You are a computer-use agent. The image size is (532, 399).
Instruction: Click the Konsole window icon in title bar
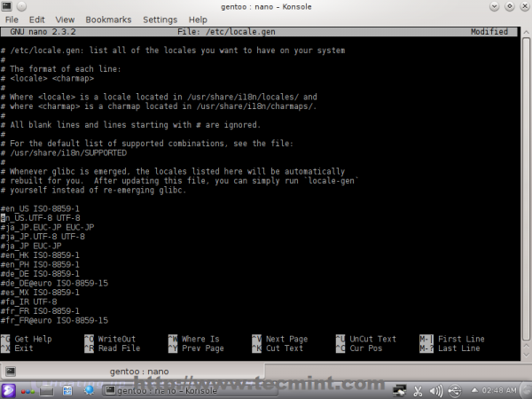click(6, 6)
